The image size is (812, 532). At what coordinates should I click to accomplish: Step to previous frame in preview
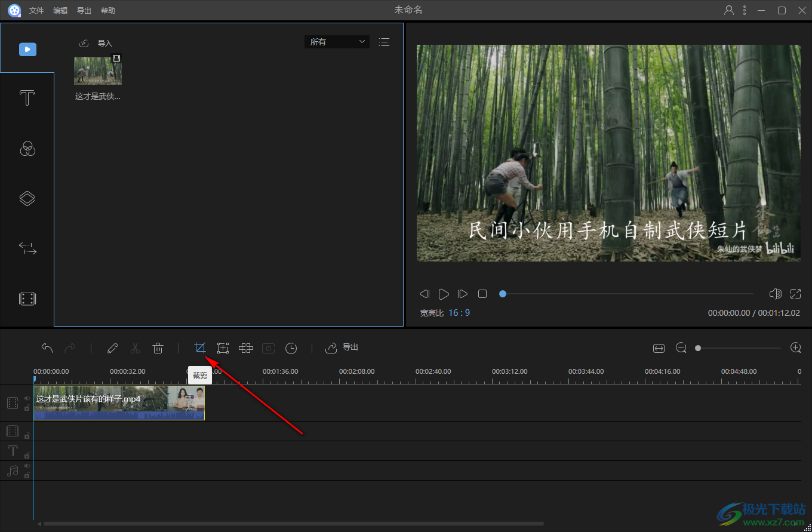[x=425, y=294]
